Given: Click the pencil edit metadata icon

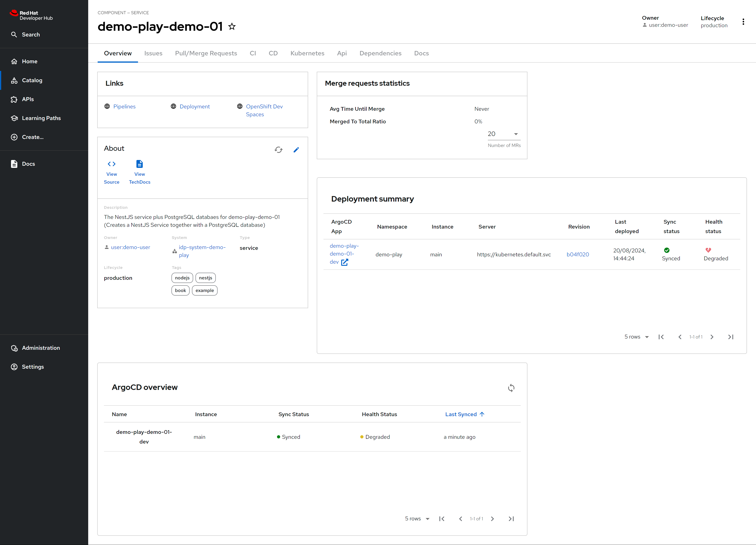Looking at the screenshot, I should 296,150.
